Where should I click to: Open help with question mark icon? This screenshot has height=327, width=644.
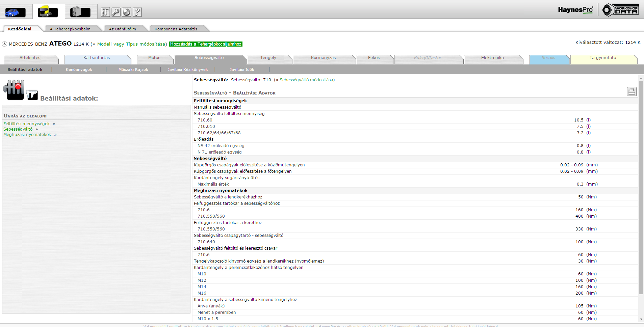click(137, 12)
